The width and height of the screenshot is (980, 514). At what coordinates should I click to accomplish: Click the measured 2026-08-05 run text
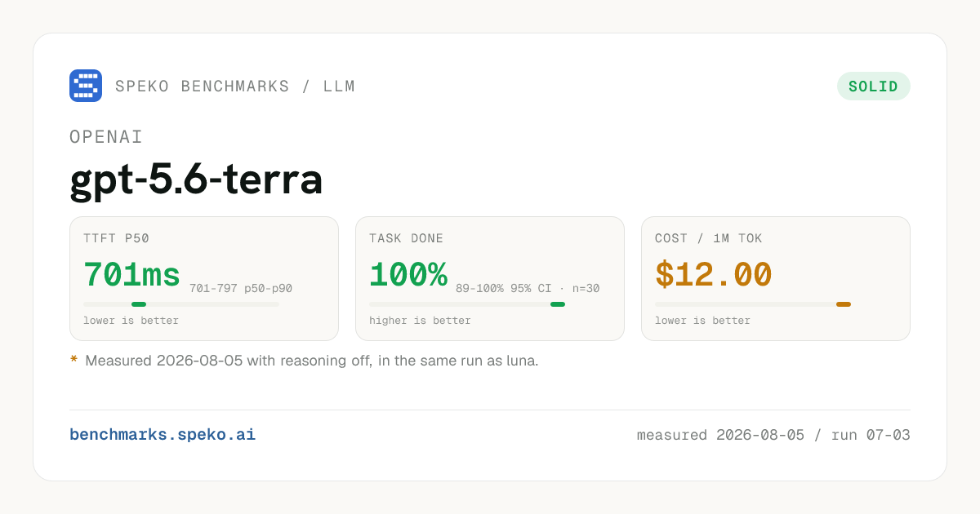pyautogui.click(x=773, y=435)
